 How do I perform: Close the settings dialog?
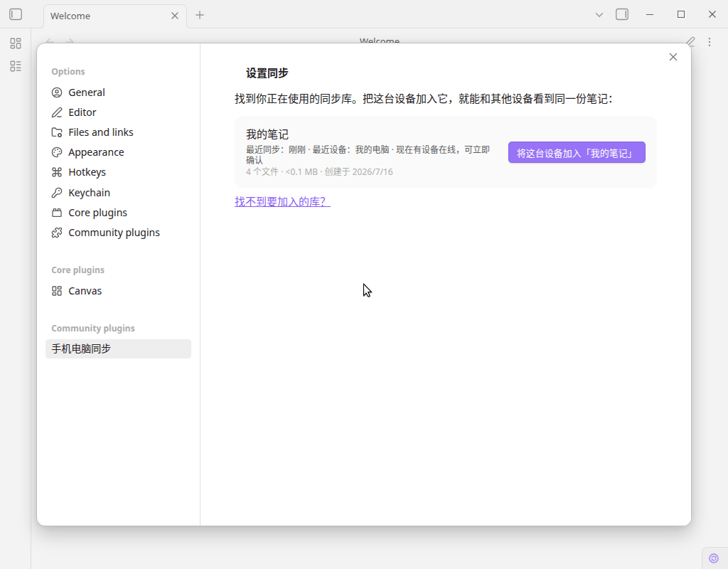[x=673, y=57]
